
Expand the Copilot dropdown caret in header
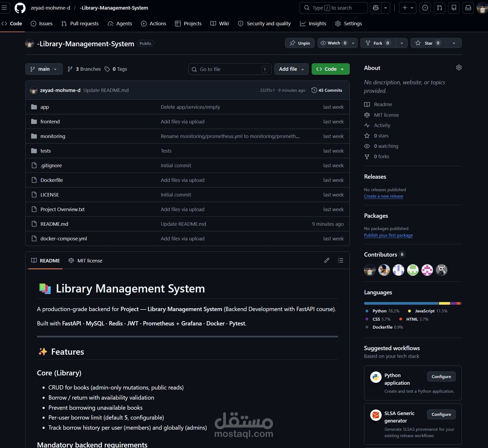[386, 8]
